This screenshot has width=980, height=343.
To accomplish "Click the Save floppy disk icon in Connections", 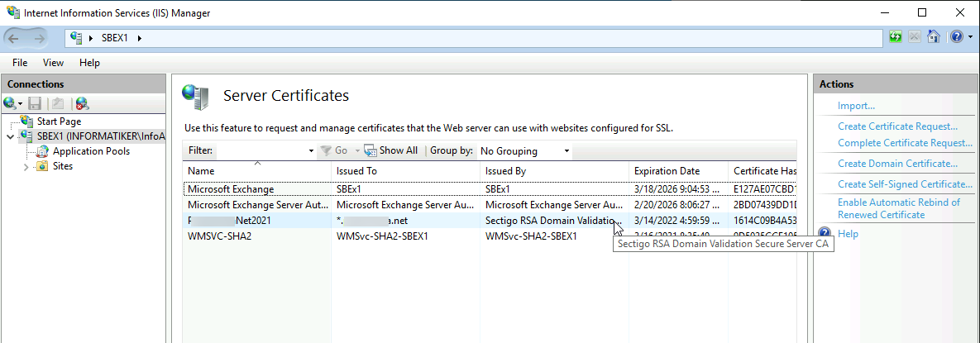I will click(35, 103).
